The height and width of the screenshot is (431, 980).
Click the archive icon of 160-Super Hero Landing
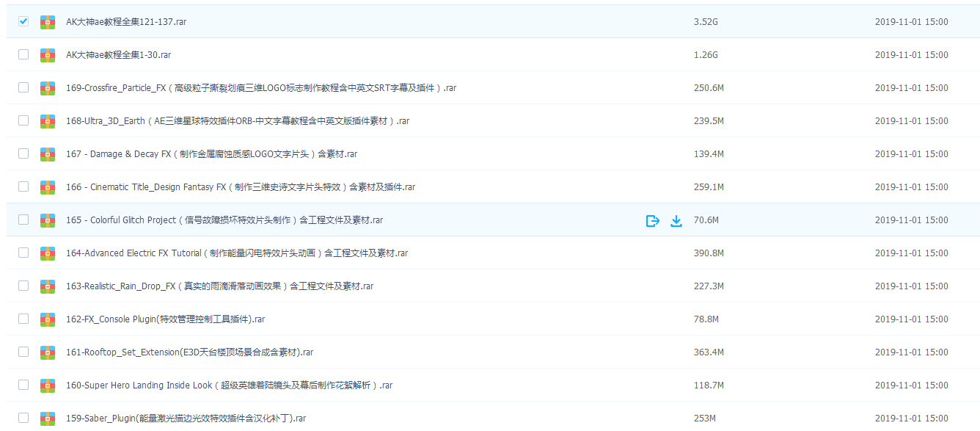48,385
